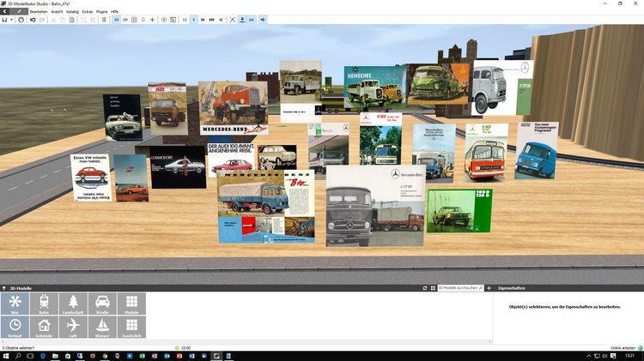Screen dimensions: 644x361
Task: Click the up arrow beside 3D-Modelle
Action: (3, 288)
